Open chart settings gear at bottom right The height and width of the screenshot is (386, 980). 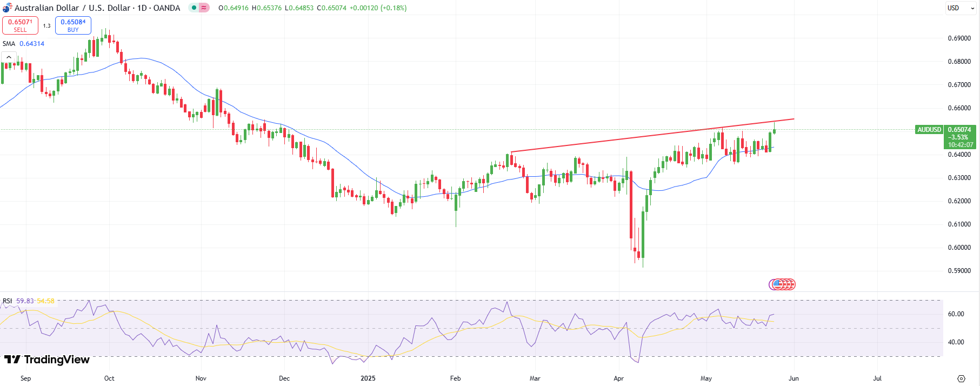coord(961,378)
